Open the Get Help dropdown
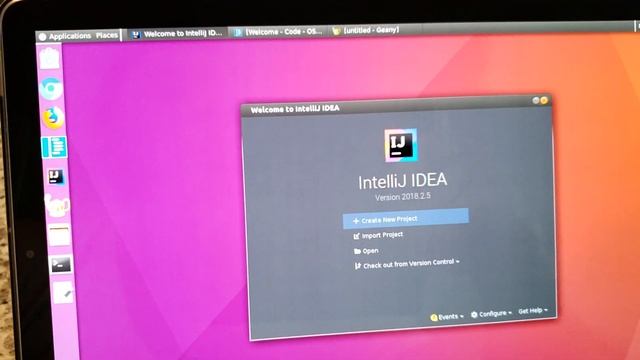Image resolution: width=640 pixels, height=360 pixels. tap(533, 311)
